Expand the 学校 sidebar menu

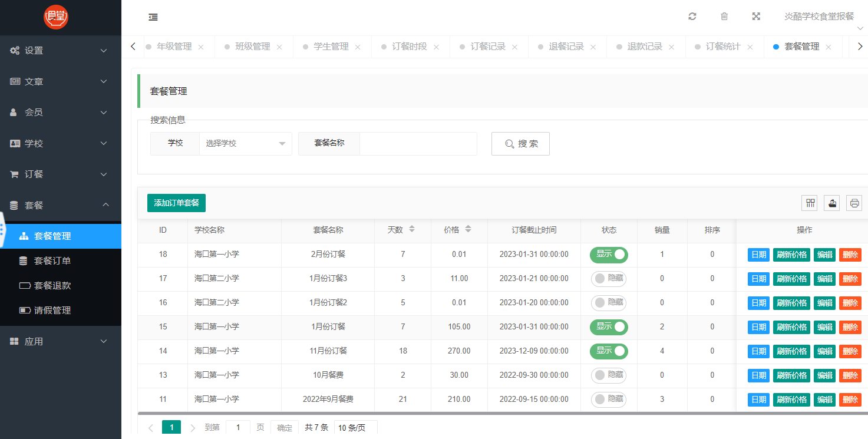coord(61,143)
